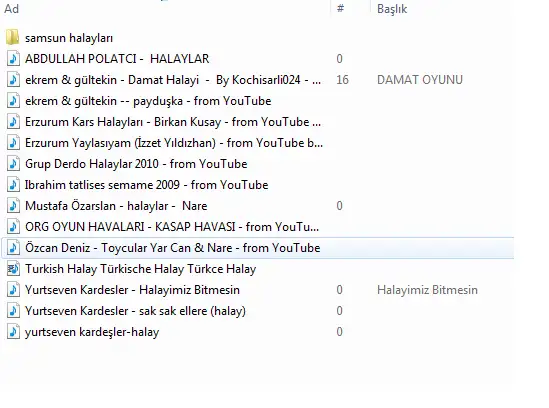Select the payduşka file's music note icon
The height and width of the screenshot is (408, 549).
[13, 101]
